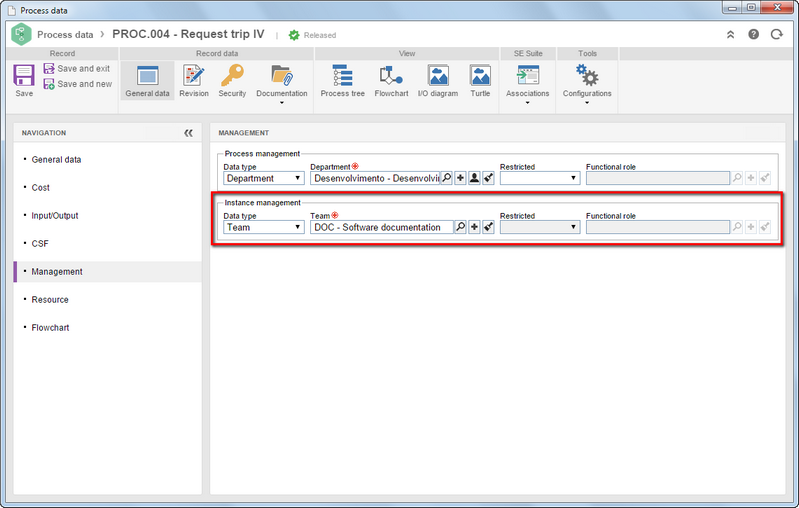Clear the Team field with eraser icon
Viewport: 799px width, 508px height.
488,227
